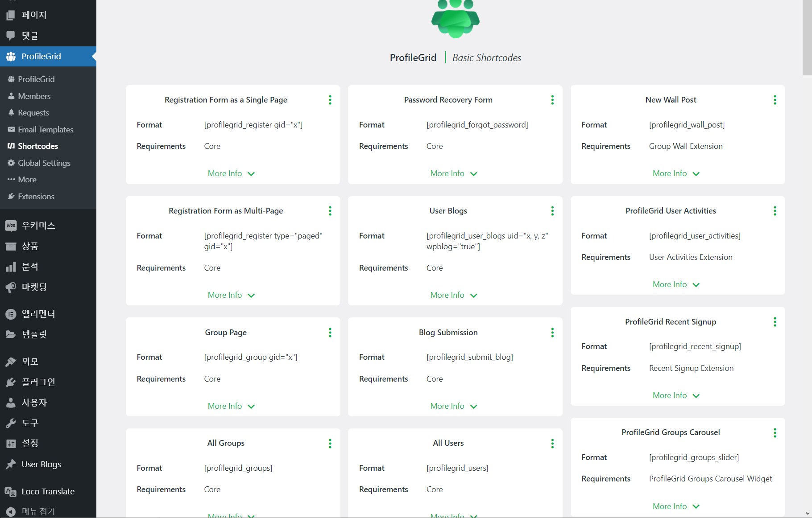
Task: Open three-dot menu on New Wall Post card
Action: 775,100
